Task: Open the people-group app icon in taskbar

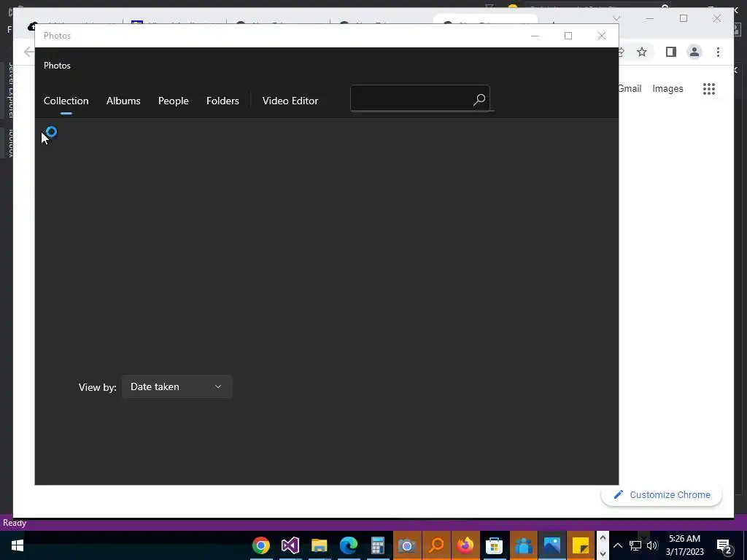Action: pos(524,545)
